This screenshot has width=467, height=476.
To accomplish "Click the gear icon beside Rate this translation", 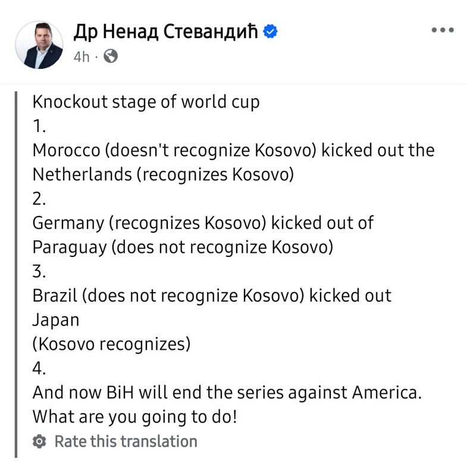I will 39,441.
